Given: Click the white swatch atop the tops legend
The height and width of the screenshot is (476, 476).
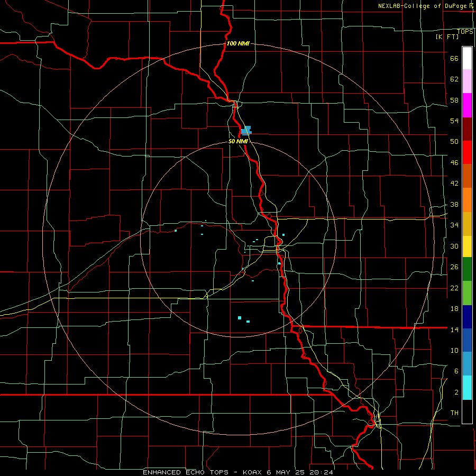Looking at the screenshot, I should 467,58.
